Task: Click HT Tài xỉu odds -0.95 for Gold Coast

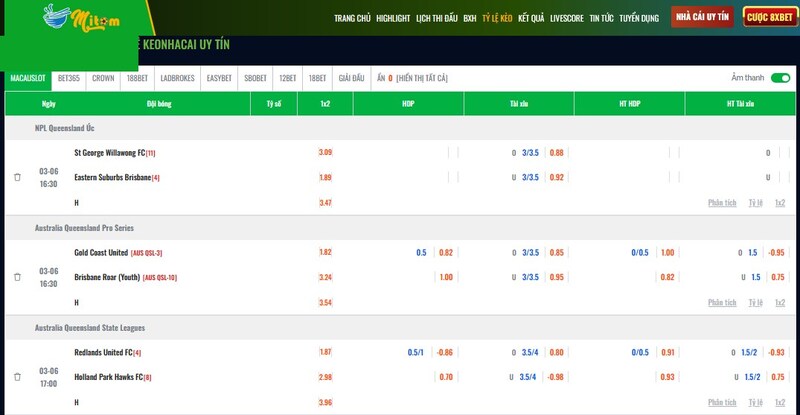Action: coord(777,253)
